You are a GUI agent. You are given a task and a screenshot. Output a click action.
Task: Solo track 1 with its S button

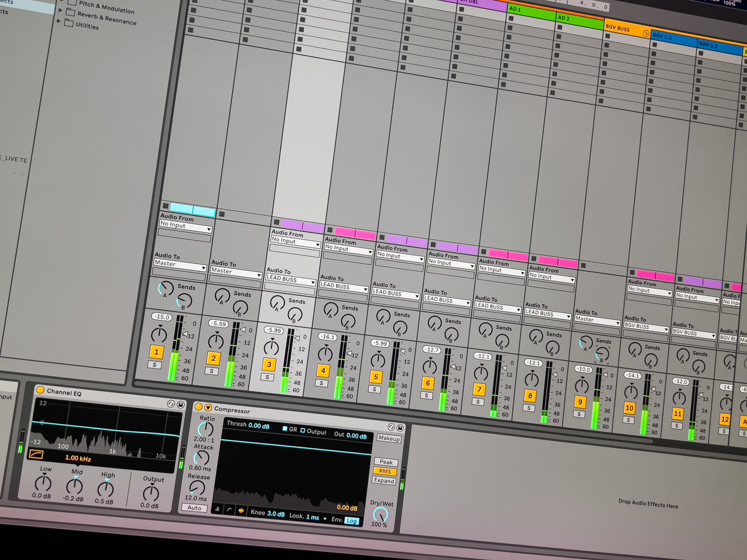[x=154, y=365]
